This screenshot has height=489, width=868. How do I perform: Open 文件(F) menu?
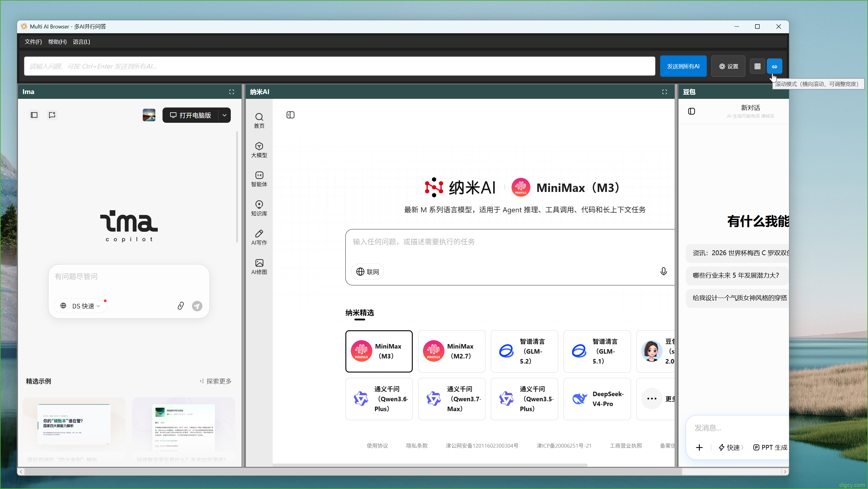click(x=33, y=42)
